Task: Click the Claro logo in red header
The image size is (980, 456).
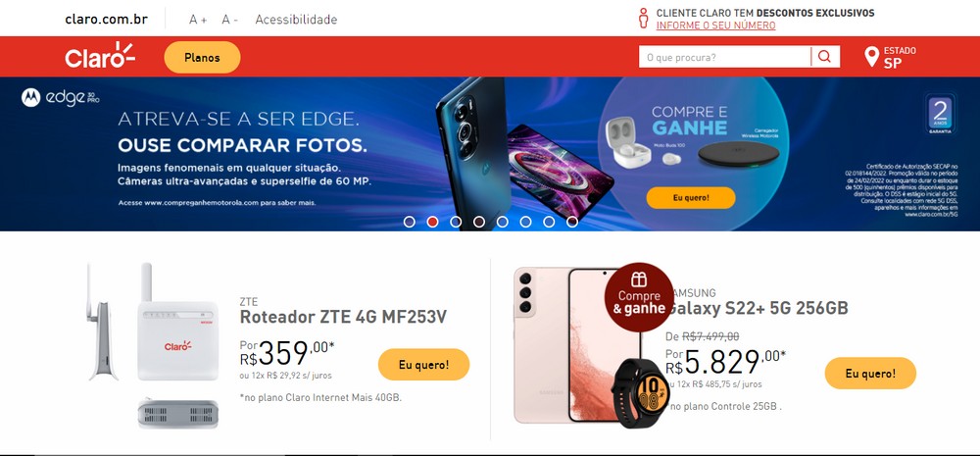Action: click(x=100, y=56)
